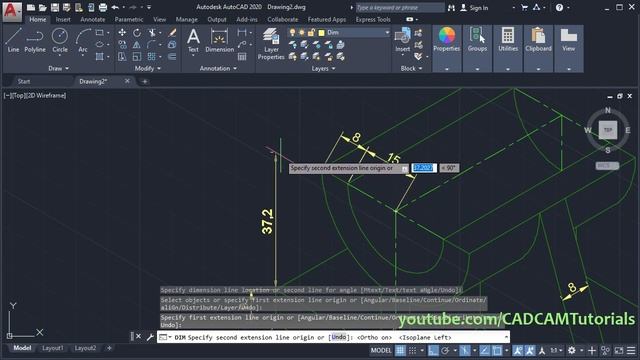Viewport: 640px width, 360px height.
Task: Open a drawing using the Open folder icon
Action: (42, 7)
